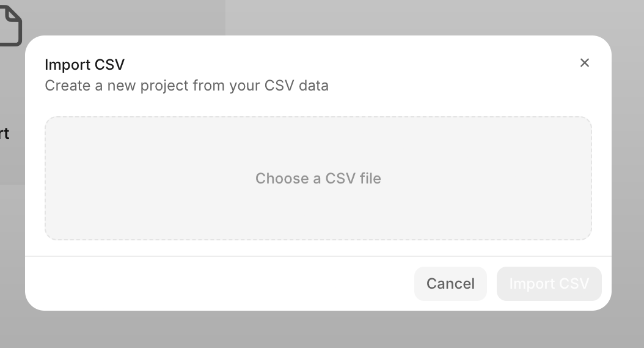The width and height of the screenshot is (644, 348).
Task: Click the dimmed backdrop below the dialog
Action: tap(318, 330)
